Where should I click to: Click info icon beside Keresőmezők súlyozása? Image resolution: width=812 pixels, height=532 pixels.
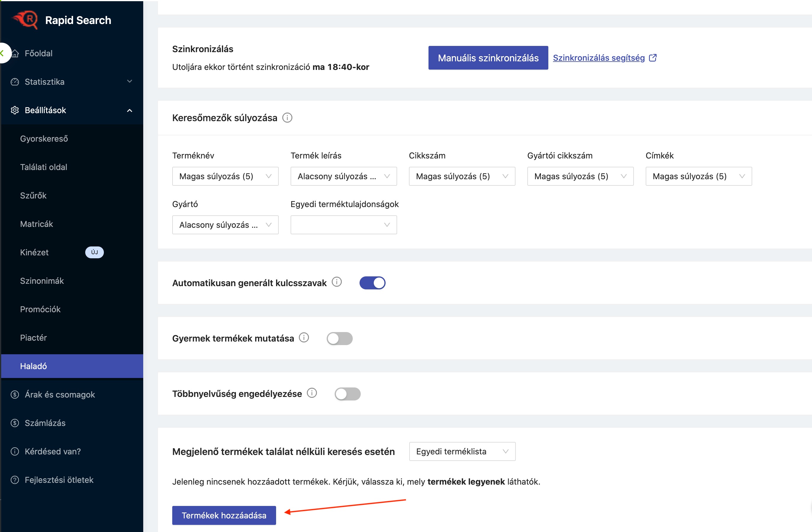[287, 118]
